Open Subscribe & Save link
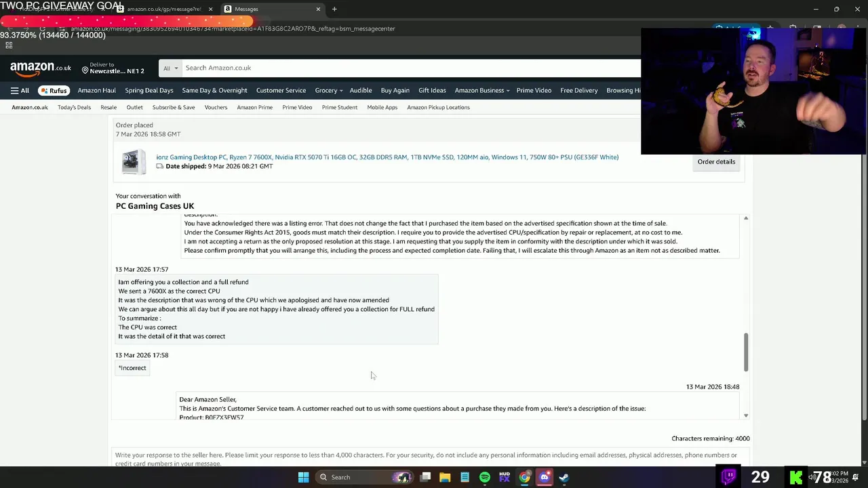868x488 pixels. pos(174,107)
